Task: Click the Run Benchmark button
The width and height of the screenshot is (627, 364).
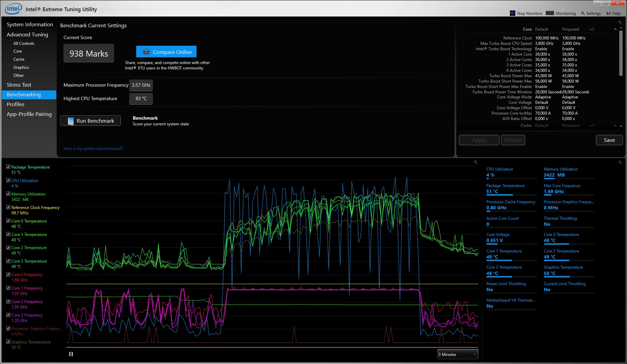Action: 90,121
